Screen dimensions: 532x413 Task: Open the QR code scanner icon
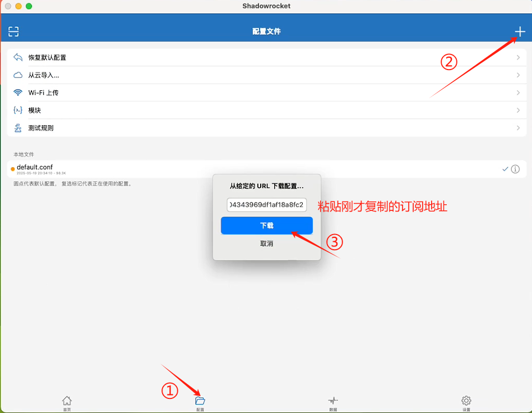(x=13, y=31)
